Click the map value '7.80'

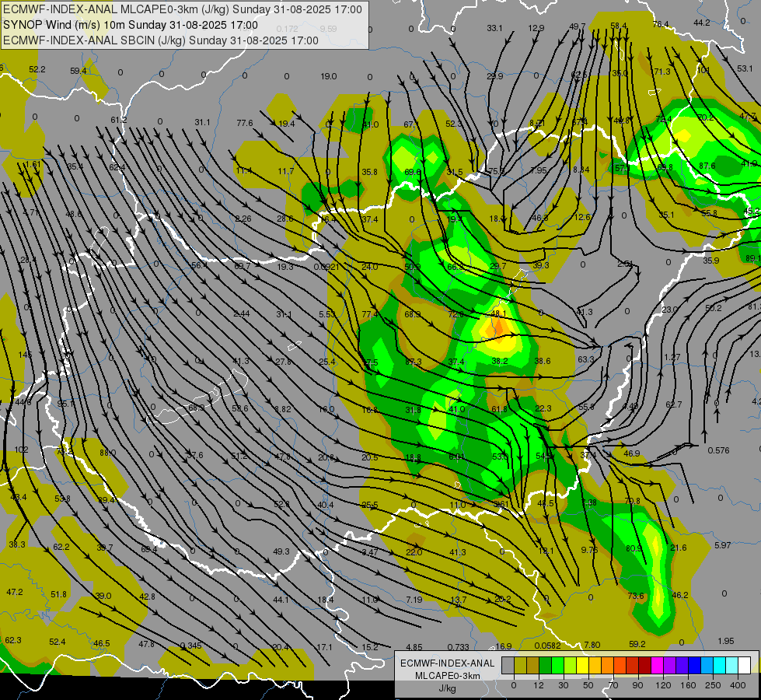pos(592,645)
